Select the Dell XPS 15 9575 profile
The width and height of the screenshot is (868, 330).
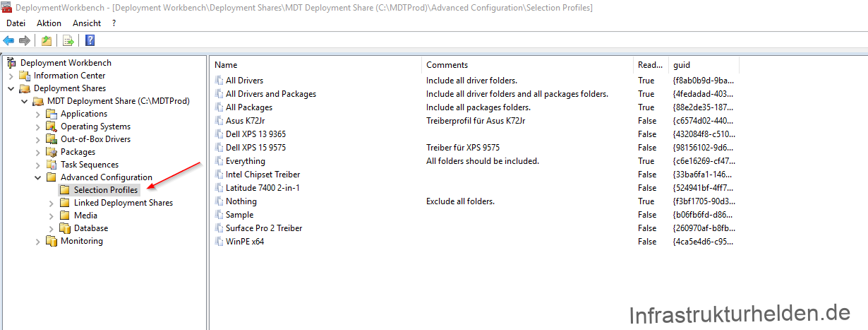point(255,148)
